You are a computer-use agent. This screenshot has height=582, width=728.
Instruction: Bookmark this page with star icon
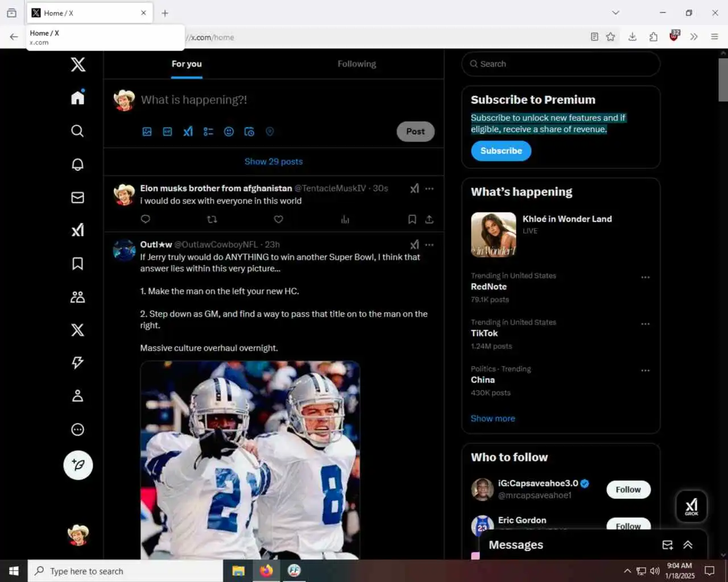pos(611,37)
